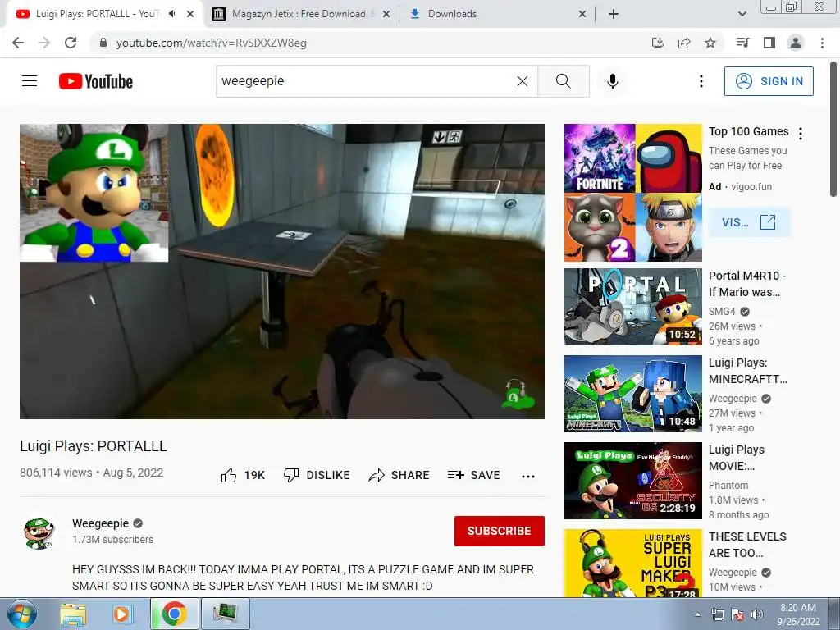Image resolution: width=840 pixels, height=630 pixels.
Task: Open the ad options three-dot menu
Action: point(801,134)
